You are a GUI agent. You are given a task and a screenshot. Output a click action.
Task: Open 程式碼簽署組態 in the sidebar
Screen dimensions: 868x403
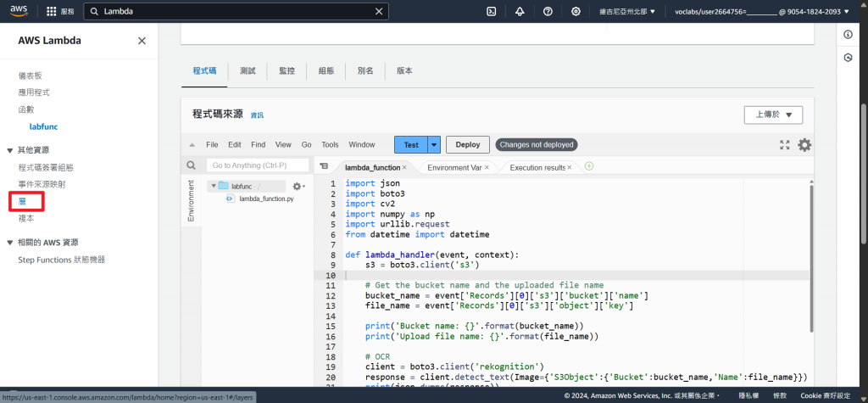pyautogui.click(x=46, y=167)
